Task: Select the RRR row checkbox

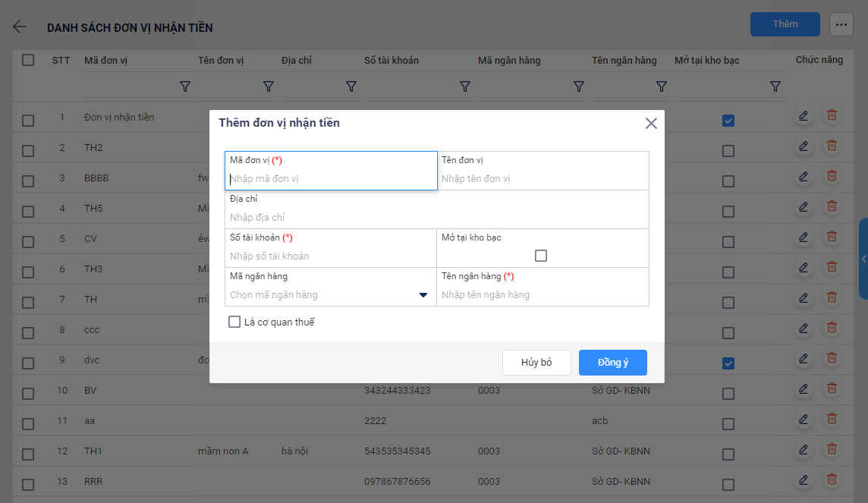Action: pyautogui.click(x=28, y=485)
